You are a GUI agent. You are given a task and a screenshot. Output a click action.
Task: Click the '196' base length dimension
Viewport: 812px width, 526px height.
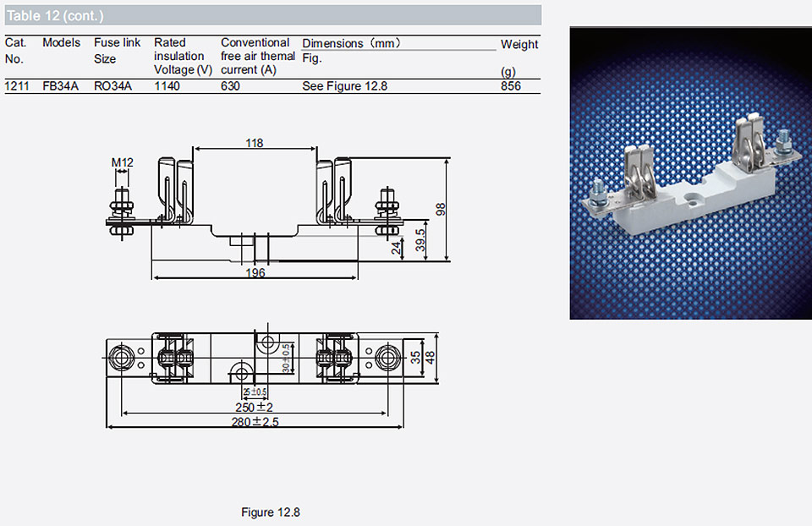(255, 272)
